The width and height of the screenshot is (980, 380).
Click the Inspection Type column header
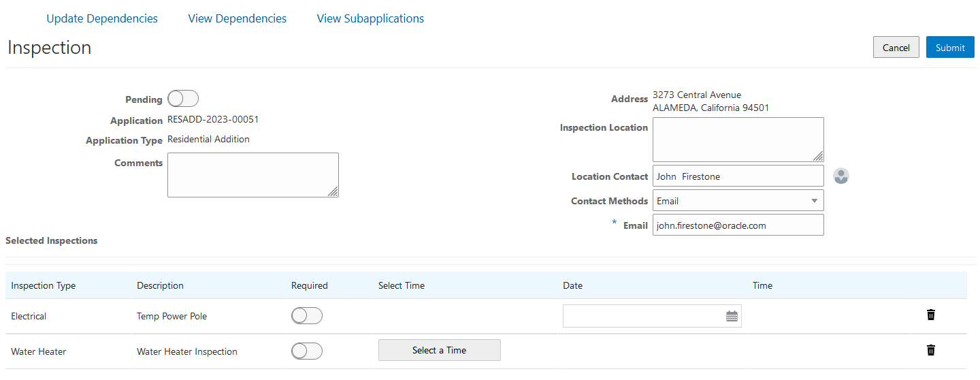tap(44, 285)
